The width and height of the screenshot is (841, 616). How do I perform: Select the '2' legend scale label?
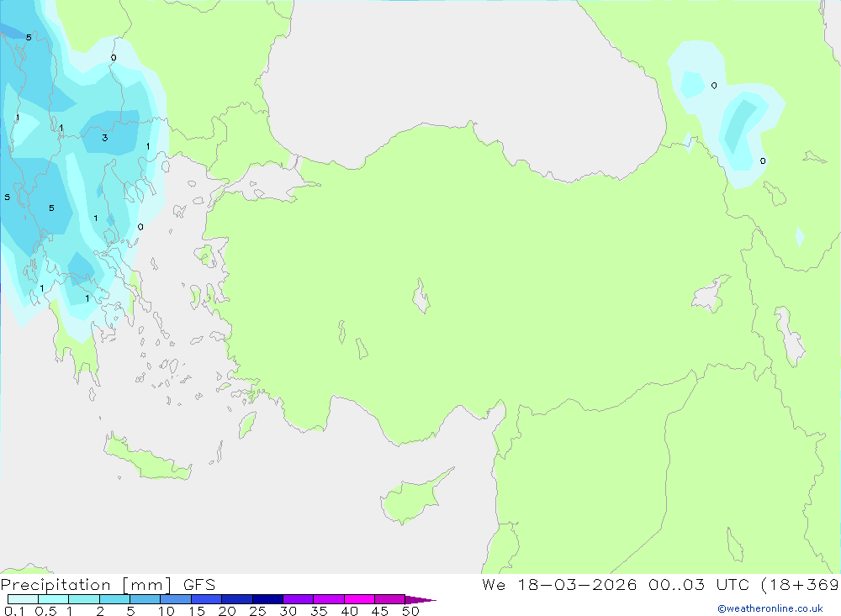tap(100, 611)
